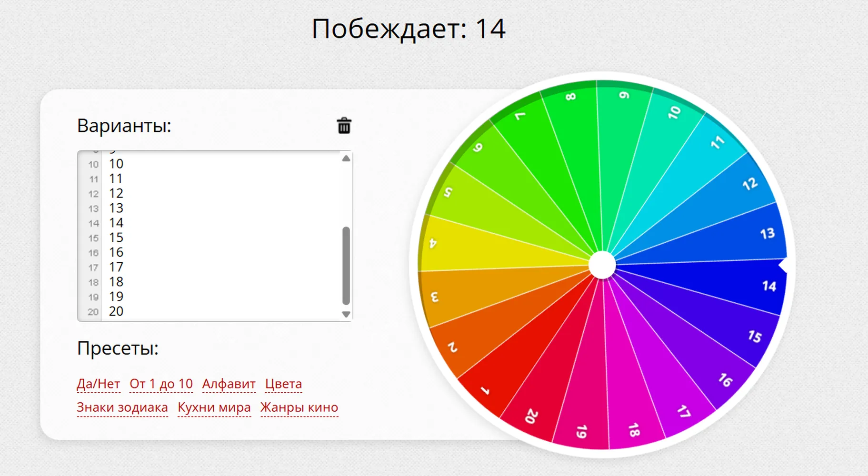
Task: Load the От 1 до 10 preset
Action: click(161, 384)
